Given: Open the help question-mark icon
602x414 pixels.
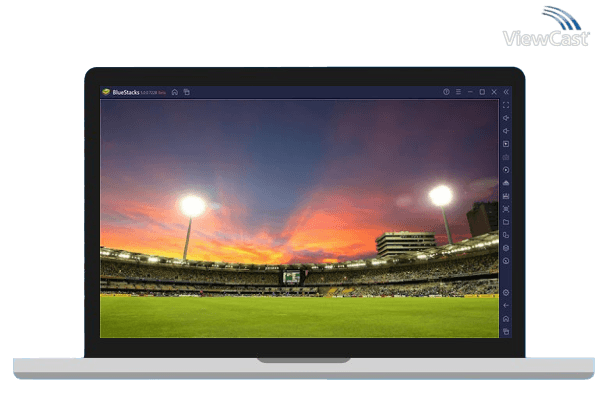Looking at the screenshot, I should pos(446,92).
